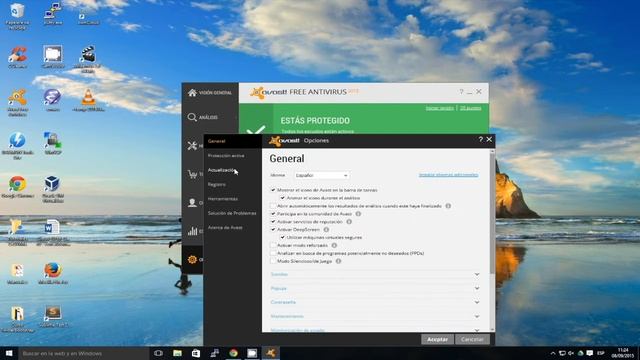This screenshot has width=640, height=360.
Task: Enable Abrir automáticamente los resultados checkbox
Action: click(273, 206)
